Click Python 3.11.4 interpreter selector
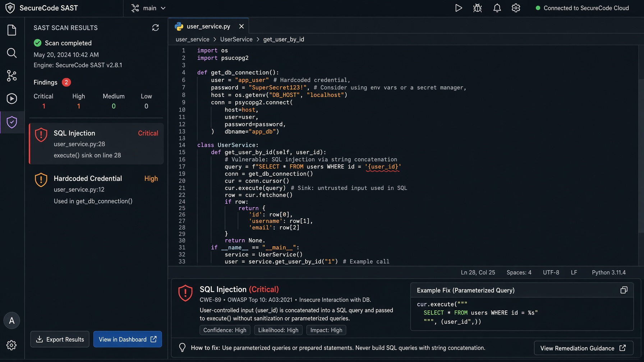The width and height of the screenshot is (644, 362). (608, 272)
